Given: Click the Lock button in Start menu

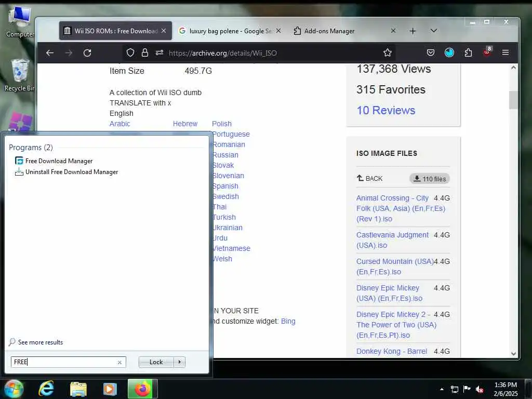Looking at the screenshot, I should coord(156,362).
